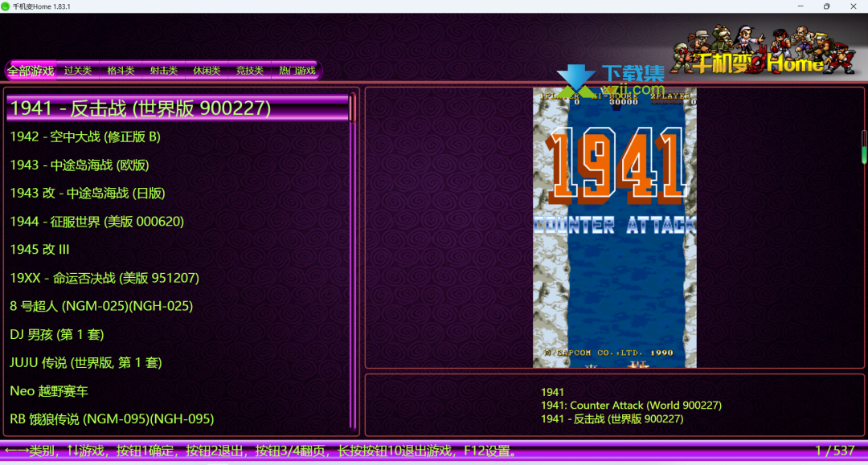Select the Neo 越野赛车 game
The image size is (868, 465).
pyautogui.click(x=49, y=391)
